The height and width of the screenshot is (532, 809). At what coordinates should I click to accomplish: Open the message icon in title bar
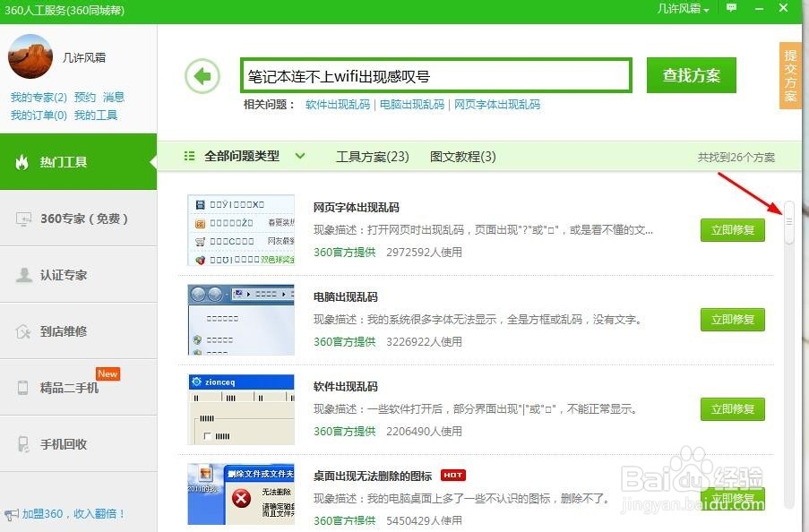pos(731,8)
